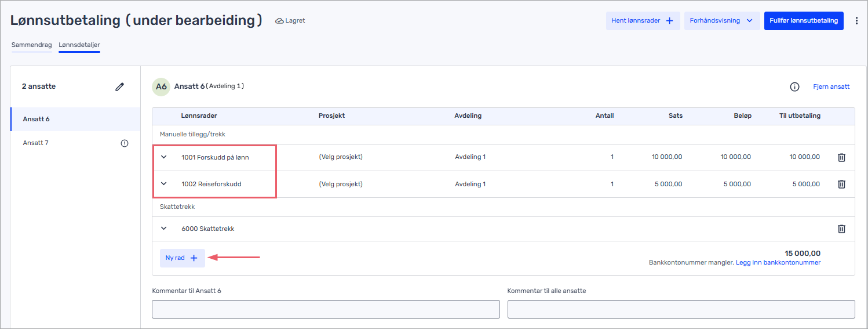Viewport: 868px width, 329px height.
Task: Click Antall value for 1002 Reiseforskudd
Action: pyautogui.click(x=611, y=184)
